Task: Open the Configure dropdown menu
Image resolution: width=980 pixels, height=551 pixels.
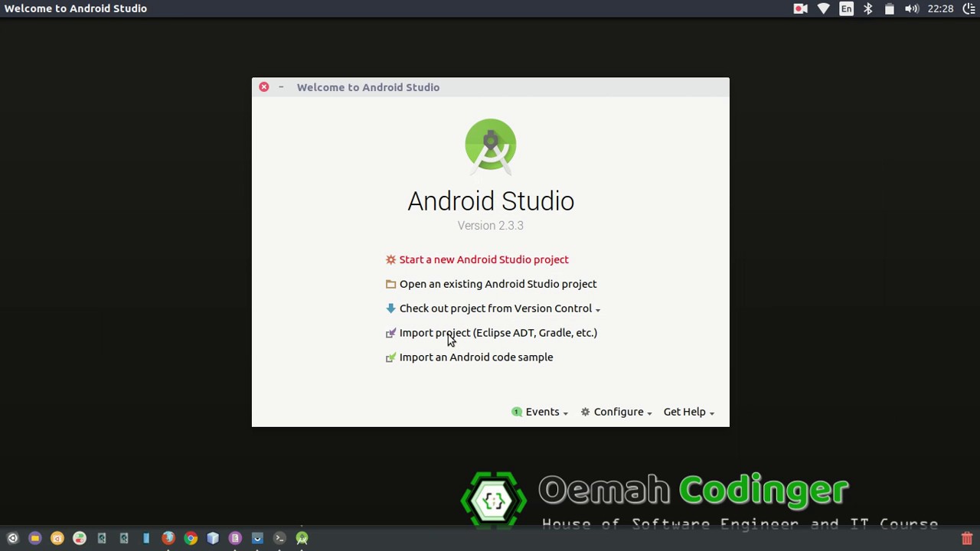Action: coord(616,412)
